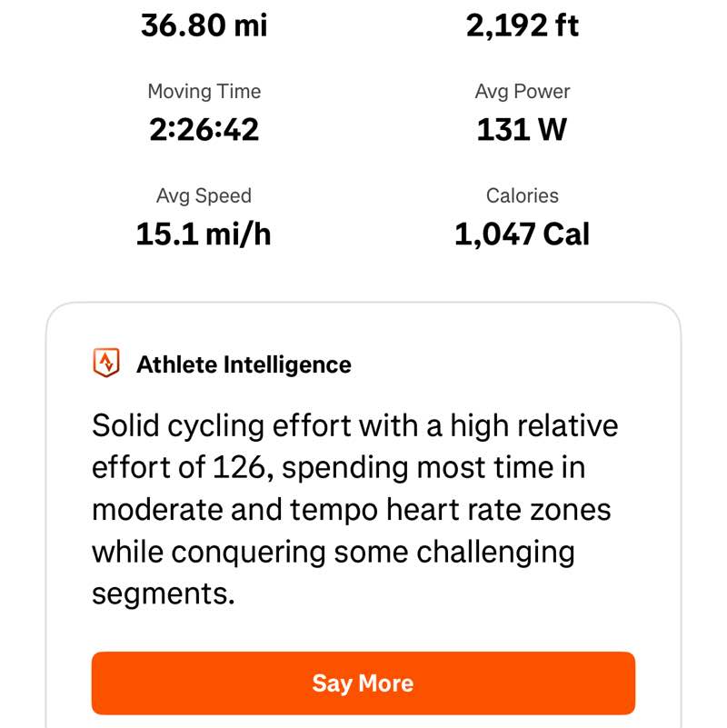Click the Calories label
727x728 pixels.
coord(523,195)
